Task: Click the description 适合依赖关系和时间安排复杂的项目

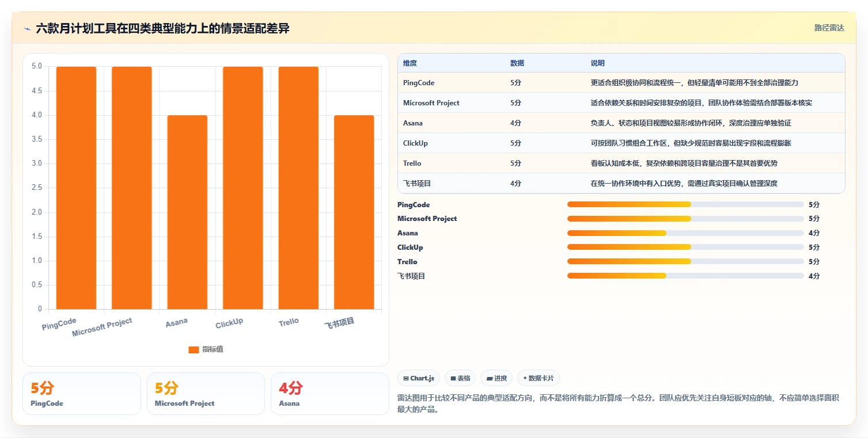Action: click(646, 103)
